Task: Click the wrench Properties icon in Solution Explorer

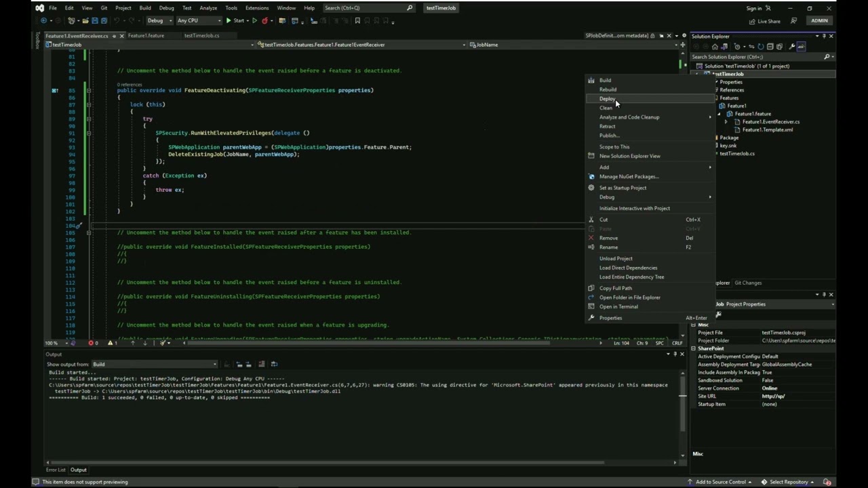Action: [x=792, y=47]
